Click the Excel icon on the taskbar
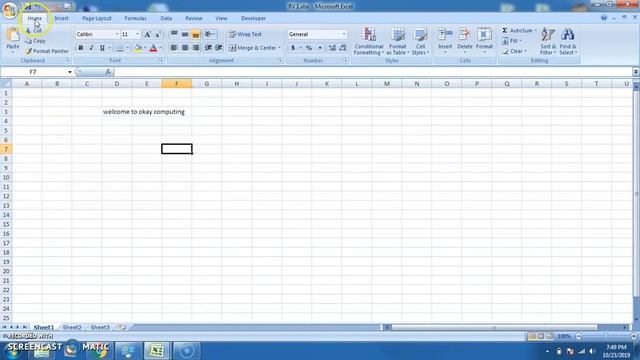The height and width of the screenshot is (360, 640). coord(156,351)
